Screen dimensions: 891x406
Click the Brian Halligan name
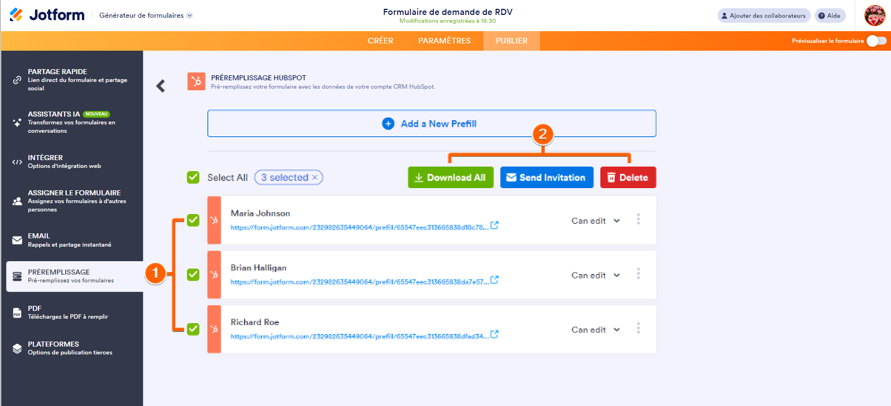tap(259, 267)
